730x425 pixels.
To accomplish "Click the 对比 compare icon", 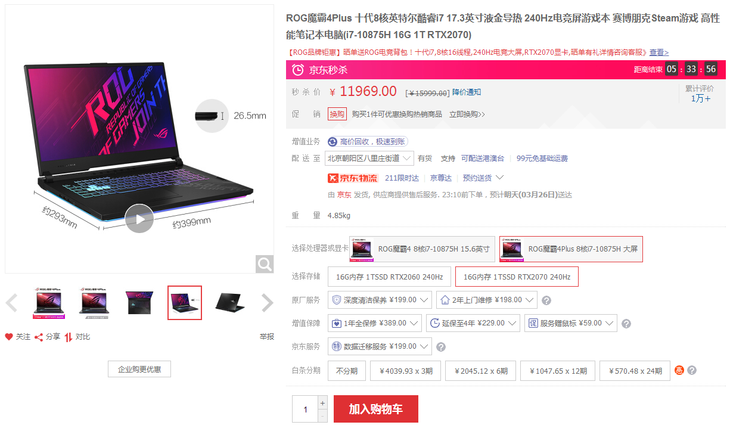I will pos(68,337).
